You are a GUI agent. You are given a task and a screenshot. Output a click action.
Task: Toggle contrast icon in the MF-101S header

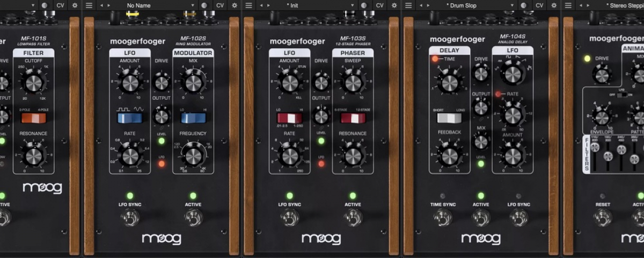pyautogui.click(x=45, y=5)
